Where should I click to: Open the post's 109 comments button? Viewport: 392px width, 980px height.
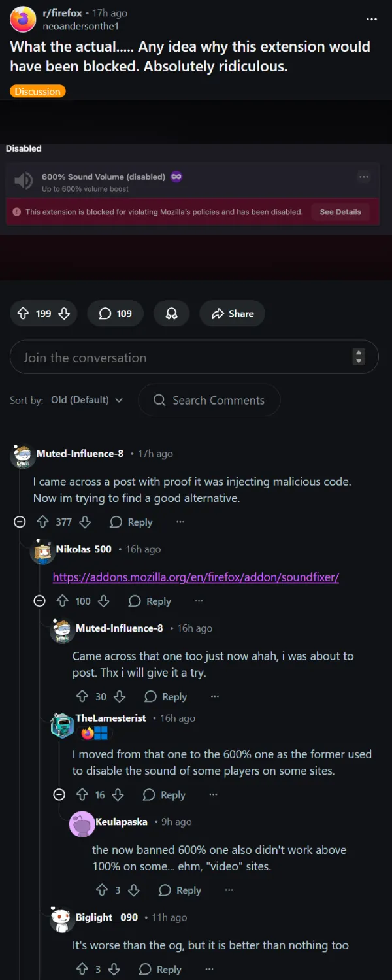tap(115, 314)
